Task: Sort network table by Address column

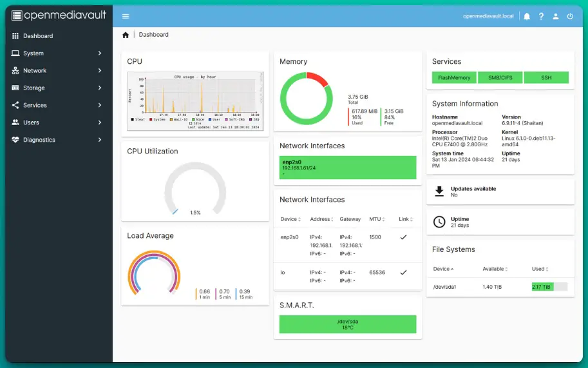Action: [321, 219]
